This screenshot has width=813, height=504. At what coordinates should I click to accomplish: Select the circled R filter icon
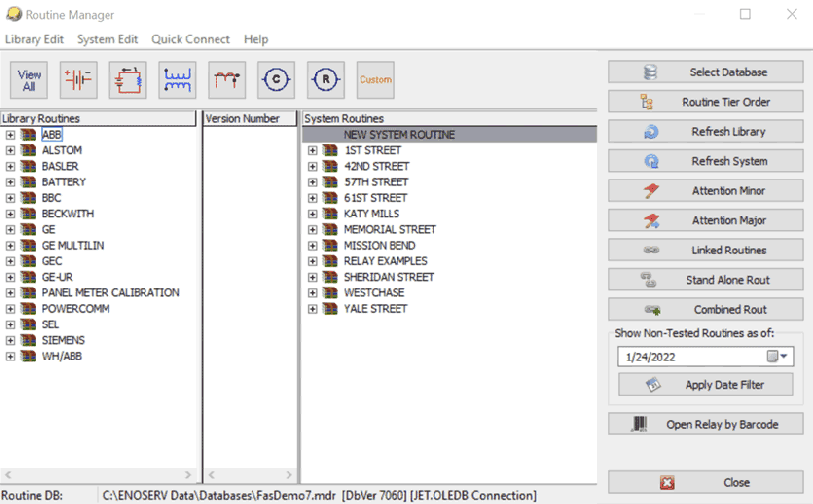tap(326, 80)
